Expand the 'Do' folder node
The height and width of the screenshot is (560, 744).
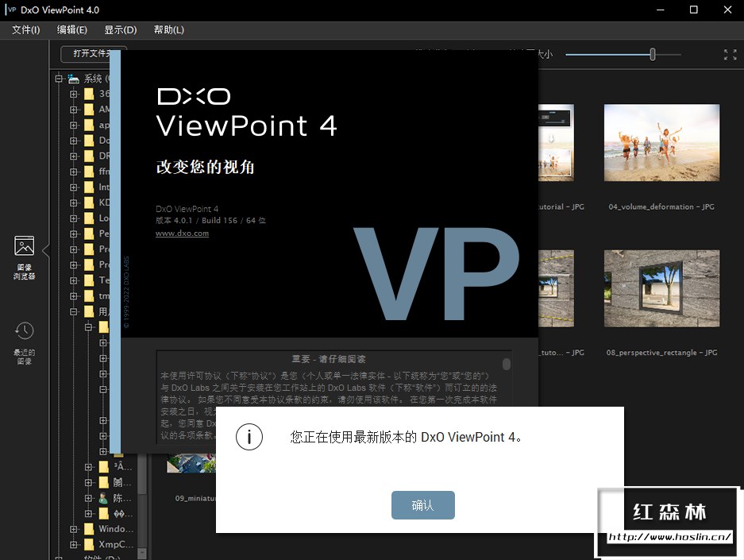74,141
